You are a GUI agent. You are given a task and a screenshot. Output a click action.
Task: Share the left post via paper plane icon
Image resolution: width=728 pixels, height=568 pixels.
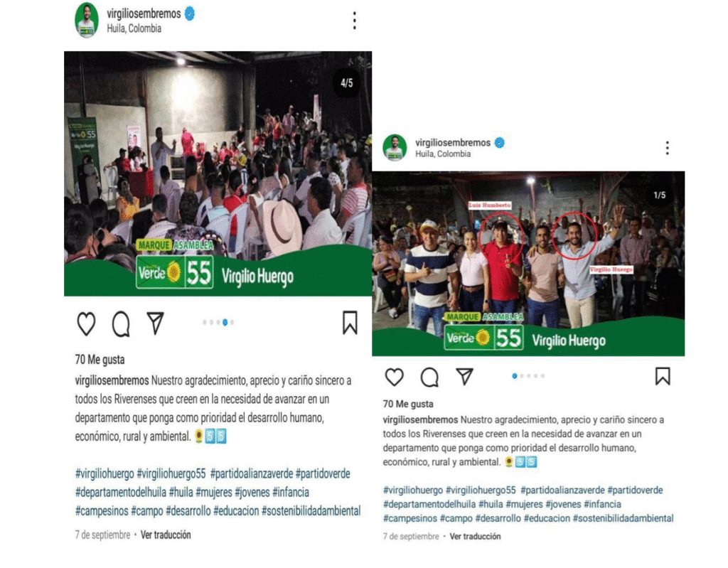pyautogui.click(x=155, y=323)
